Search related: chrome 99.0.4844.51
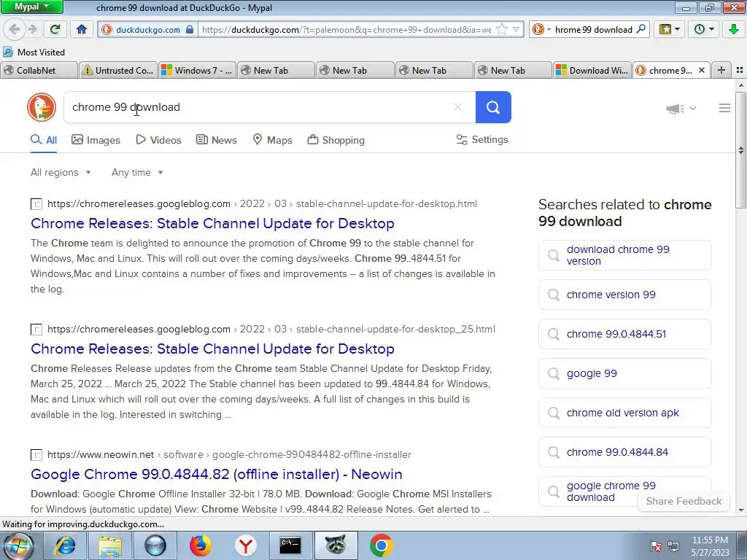The width and height of the screenshot is (747, 560). 625,334
